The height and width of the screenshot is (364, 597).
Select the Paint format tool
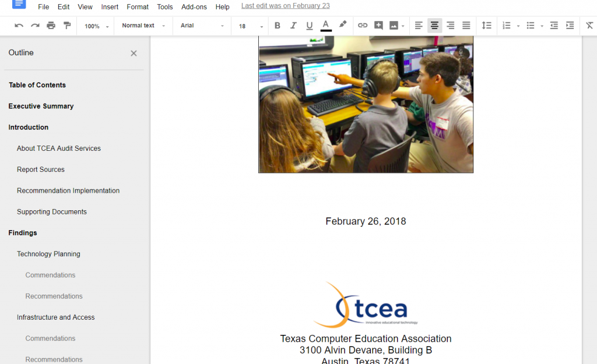67,26
